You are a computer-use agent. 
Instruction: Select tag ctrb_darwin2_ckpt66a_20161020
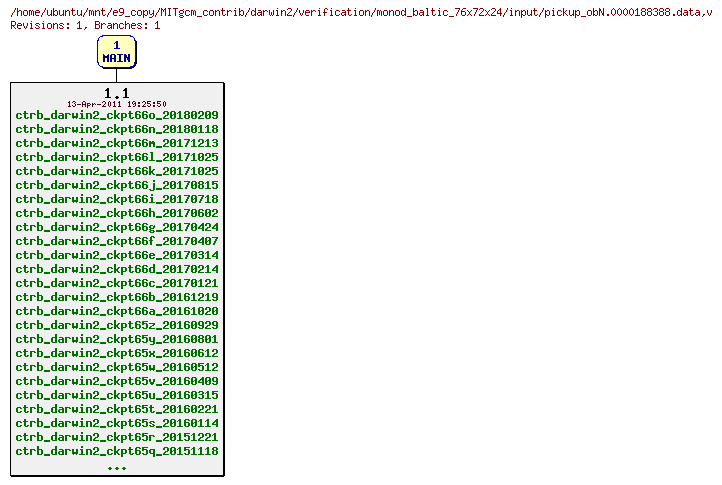(x=117, y=311)
